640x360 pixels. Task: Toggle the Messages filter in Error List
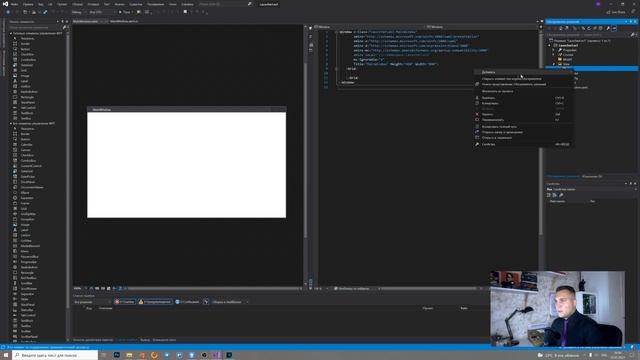tap(187, 302)
